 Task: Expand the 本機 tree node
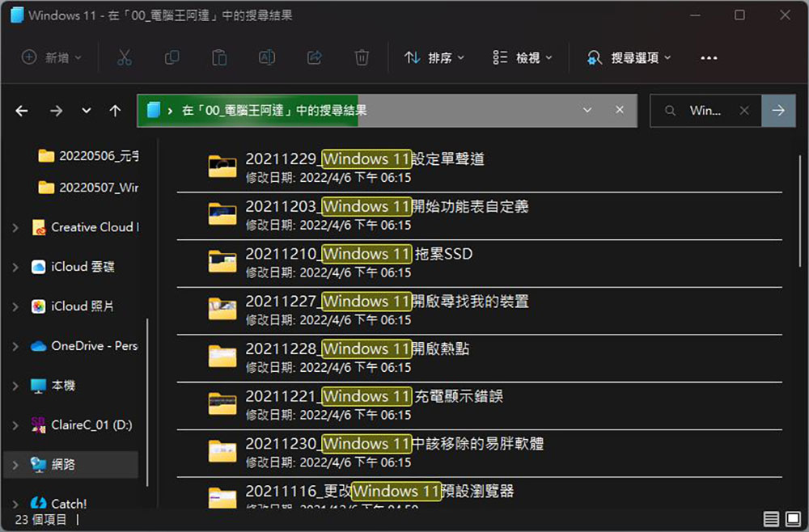point(15,386)
